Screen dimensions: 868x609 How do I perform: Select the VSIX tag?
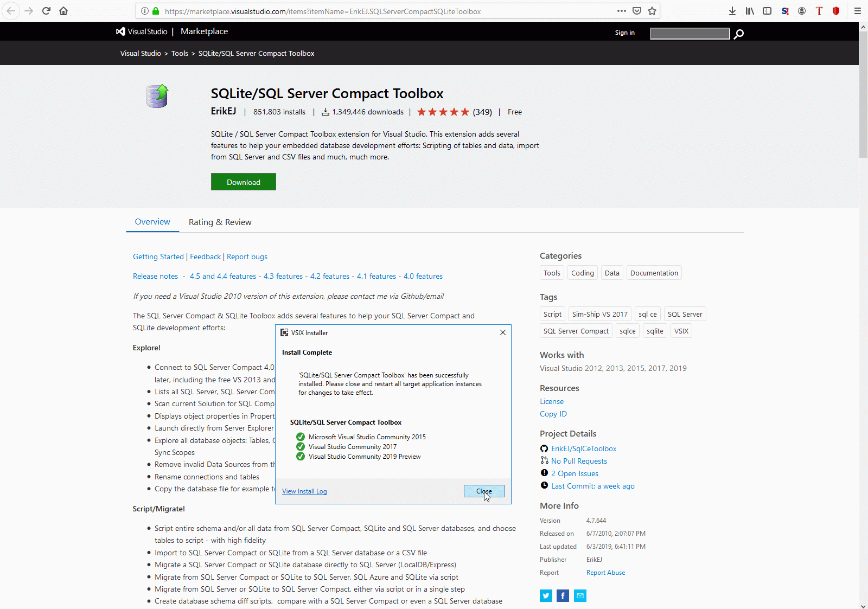[681, 331]
